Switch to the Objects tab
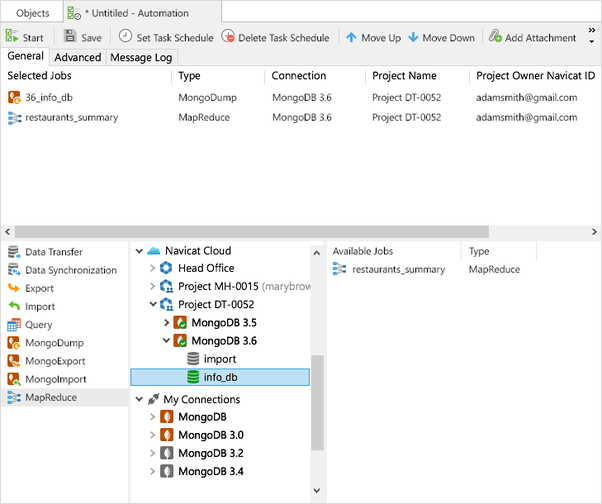This screenshot has height=504, width=602. [33, 13]
